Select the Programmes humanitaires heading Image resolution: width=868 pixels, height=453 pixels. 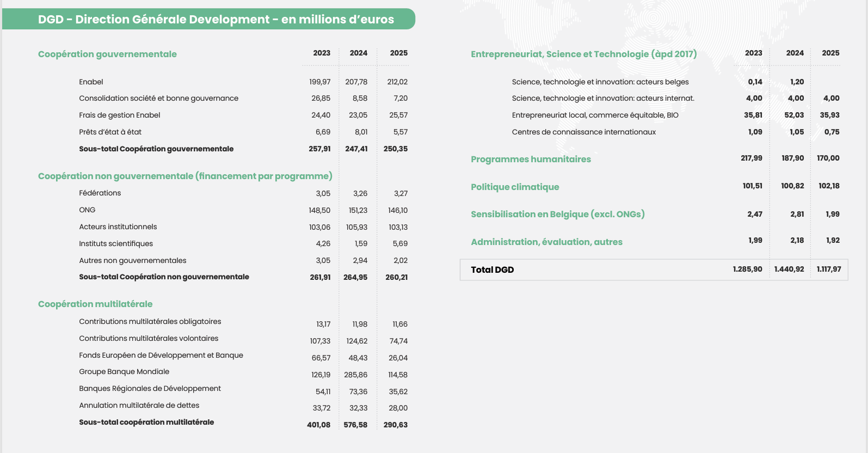531,159
